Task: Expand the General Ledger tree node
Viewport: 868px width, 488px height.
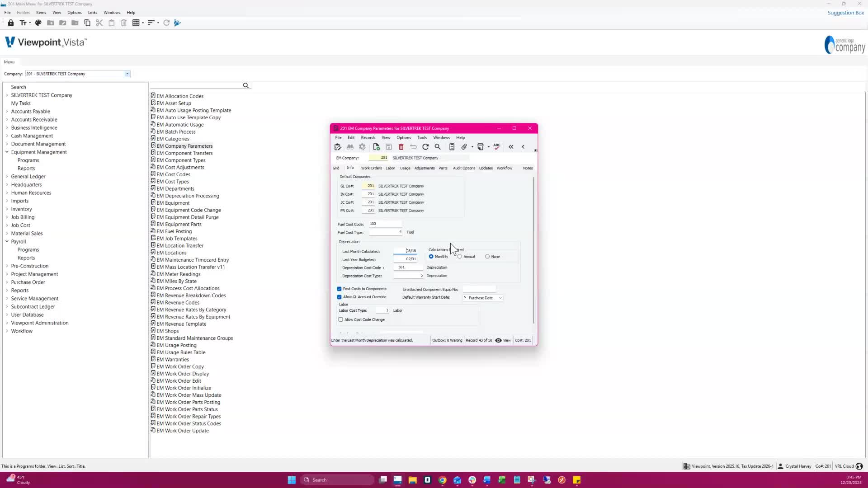Action: click(7, 177)
